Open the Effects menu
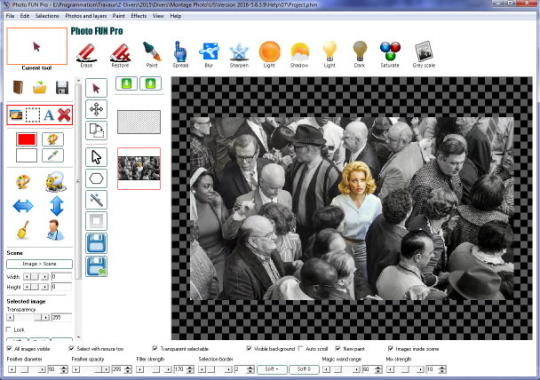540x380 pixels. click(x=139, y=16)
